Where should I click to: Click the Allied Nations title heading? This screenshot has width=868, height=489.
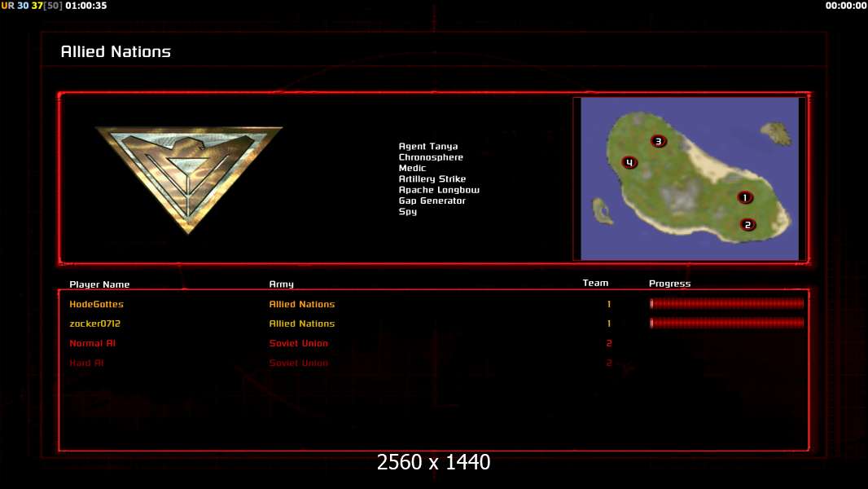(x=116, y=51)
